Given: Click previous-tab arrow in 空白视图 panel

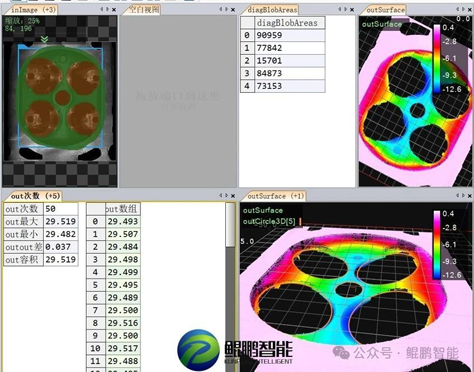Looking at the screenshot, I should click(x=221, y=10).
